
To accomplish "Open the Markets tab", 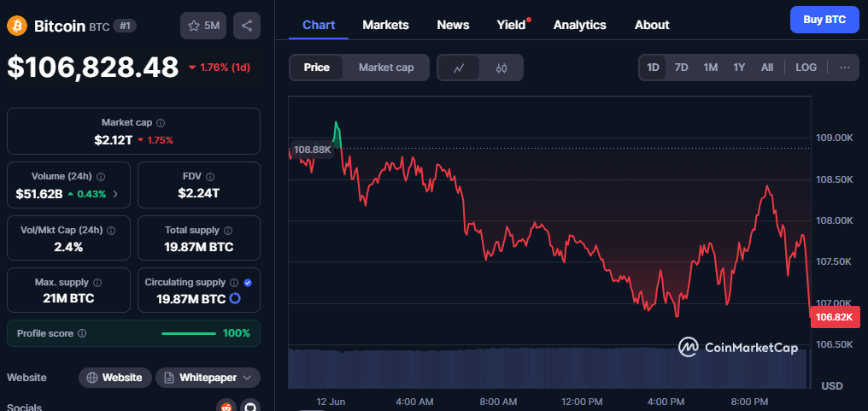I will pos(386,25).
